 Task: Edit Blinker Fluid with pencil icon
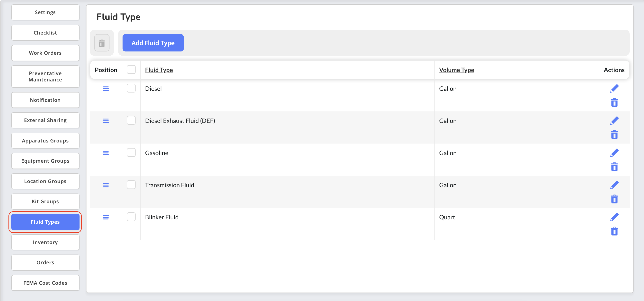(614, 217)
